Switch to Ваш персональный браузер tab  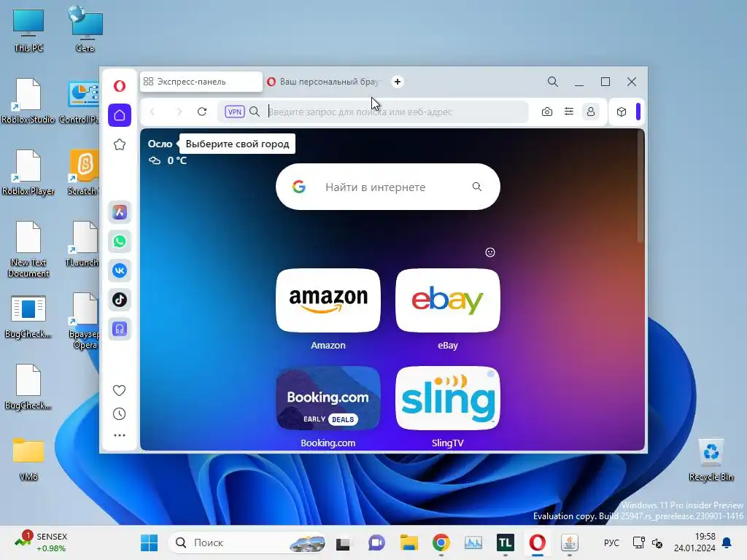[x=324, y=82]
